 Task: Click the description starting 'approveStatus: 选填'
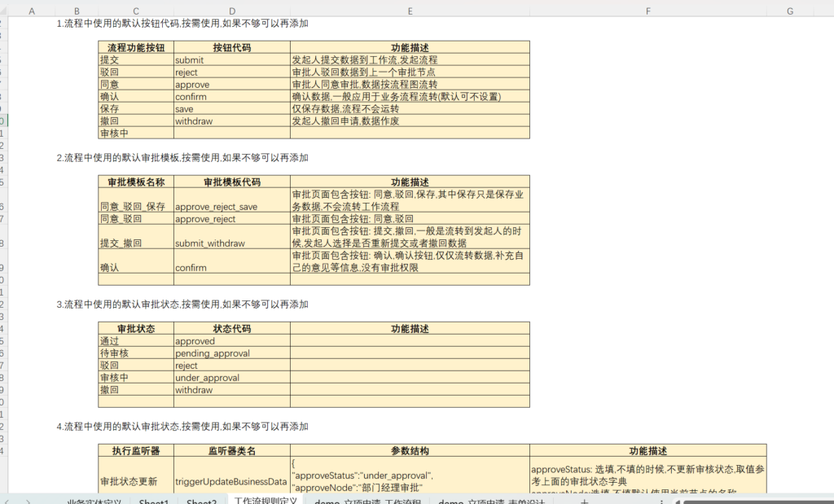pyautogui.click(x=647, y=476)
